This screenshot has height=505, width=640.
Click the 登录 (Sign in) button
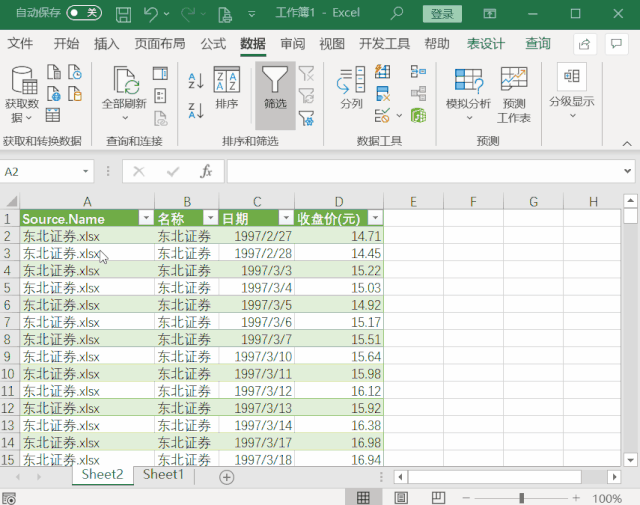442,14
